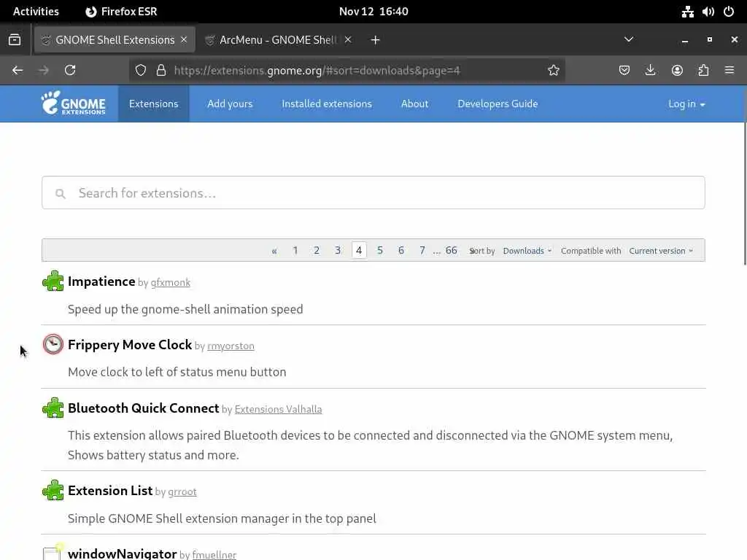Screen dimensions: 747x560
Task: Reload the current page
Action: [70, 71]
